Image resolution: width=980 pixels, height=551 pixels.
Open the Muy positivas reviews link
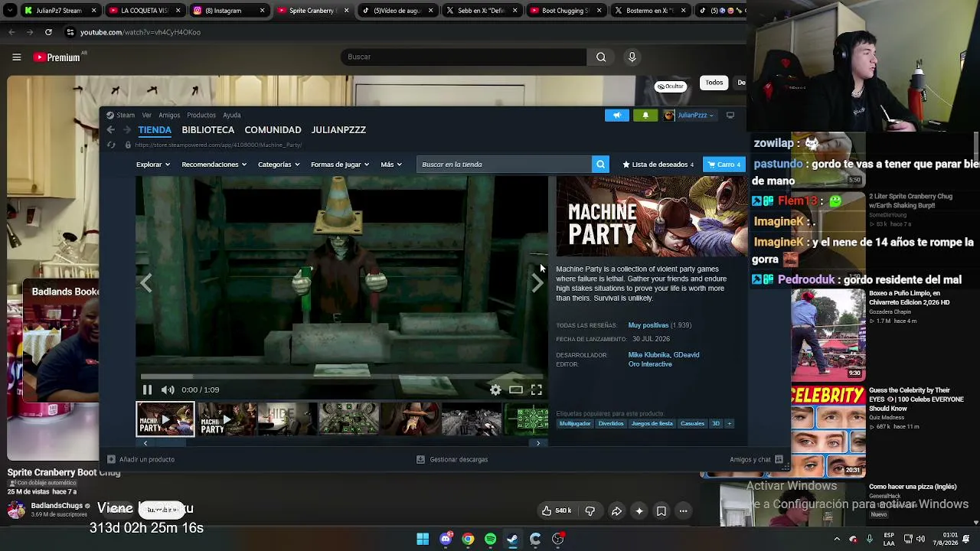pos(648,325)
